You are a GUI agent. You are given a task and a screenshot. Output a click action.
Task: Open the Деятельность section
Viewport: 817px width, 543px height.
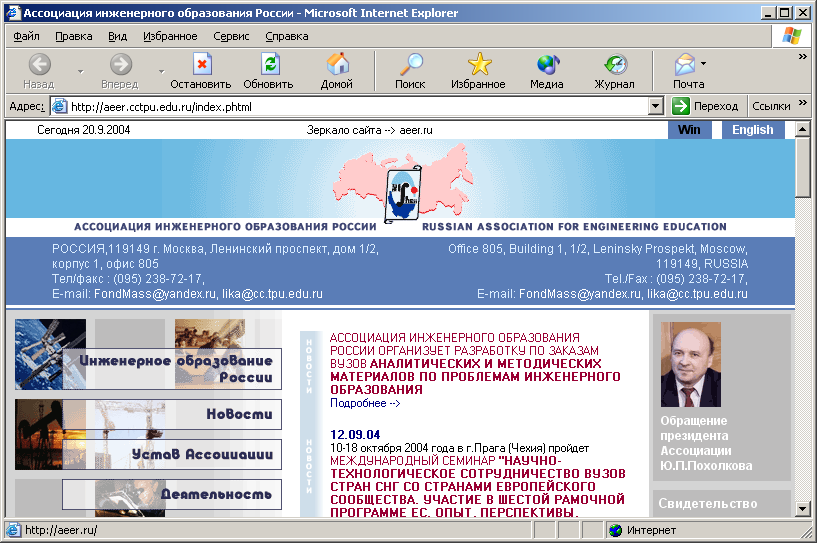172,494
